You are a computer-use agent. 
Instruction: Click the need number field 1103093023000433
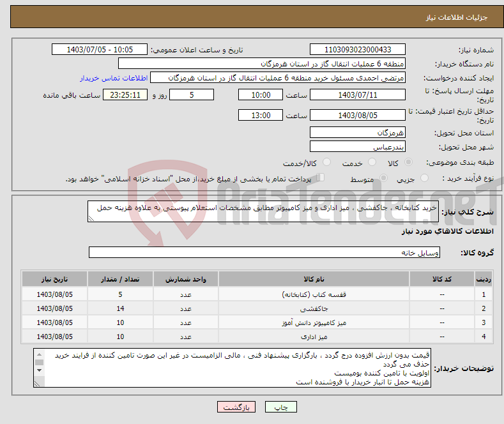[358, 49]
